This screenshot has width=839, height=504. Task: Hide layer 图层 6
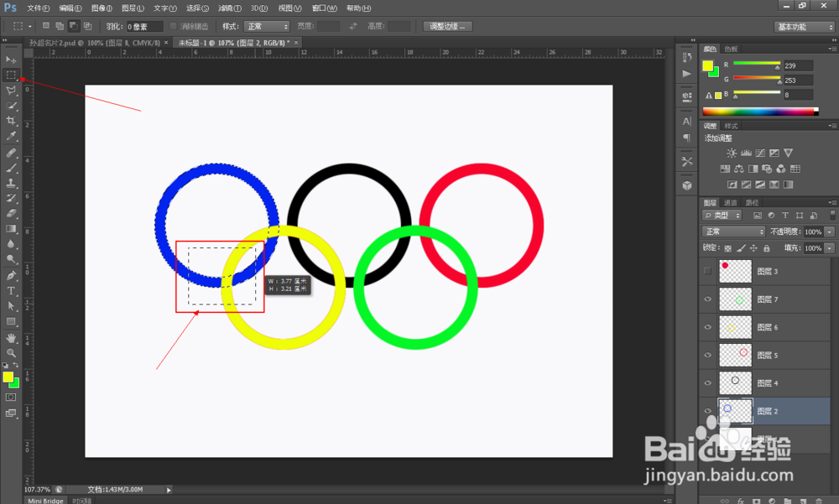tap(707, 327)
